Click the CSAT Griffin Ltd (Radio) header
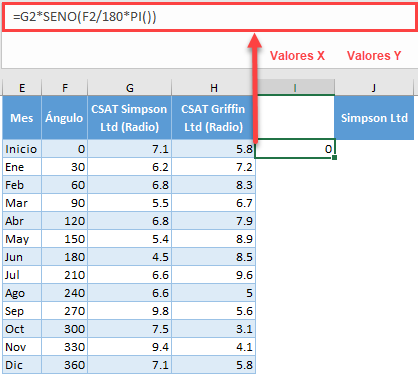The width and height of the screenshot is (418, 380). tap(213, 118)
